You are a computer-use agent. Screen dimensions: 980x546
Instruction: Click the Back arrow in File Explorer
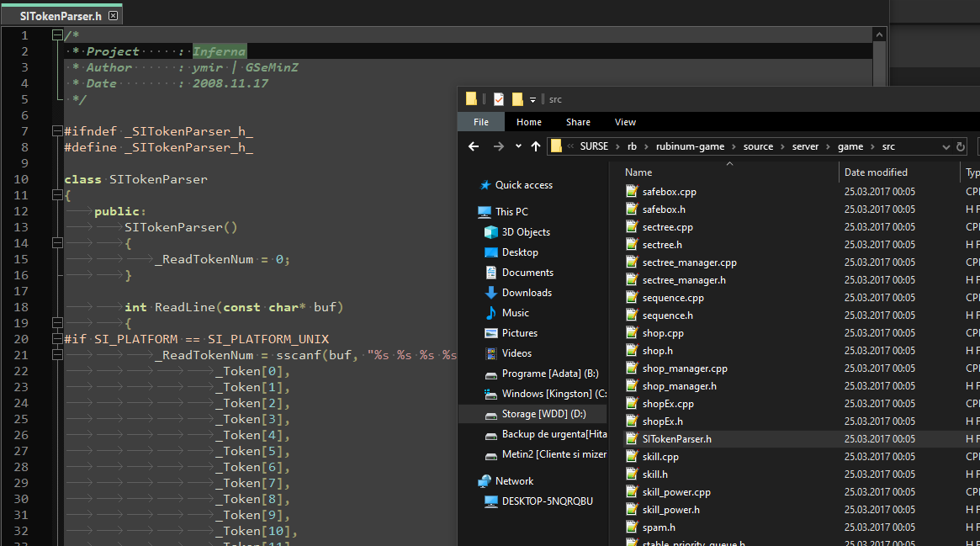[x=474, y=146]
